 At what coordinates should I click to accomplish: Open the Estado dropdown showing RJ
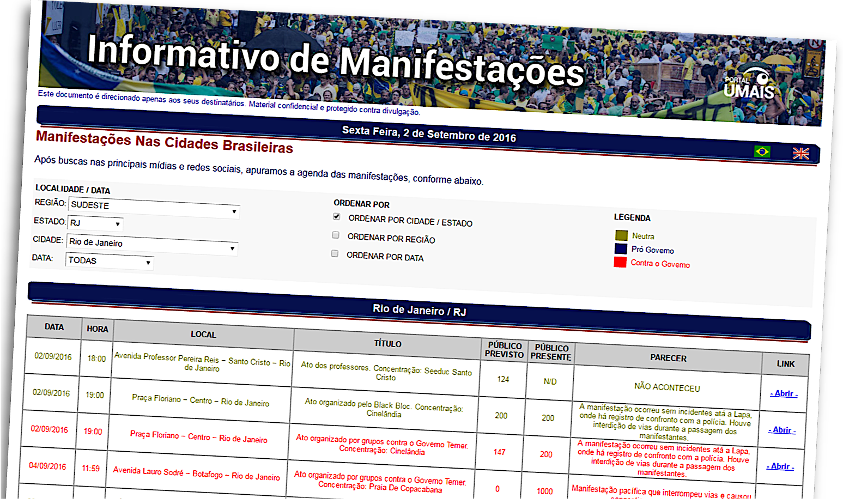coord(95,223)
